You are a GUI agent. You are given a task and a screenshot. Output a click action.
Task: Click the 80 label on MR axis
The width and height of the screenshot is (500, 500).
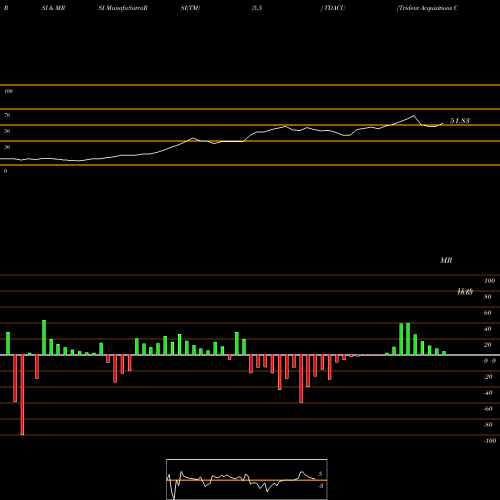488,297
